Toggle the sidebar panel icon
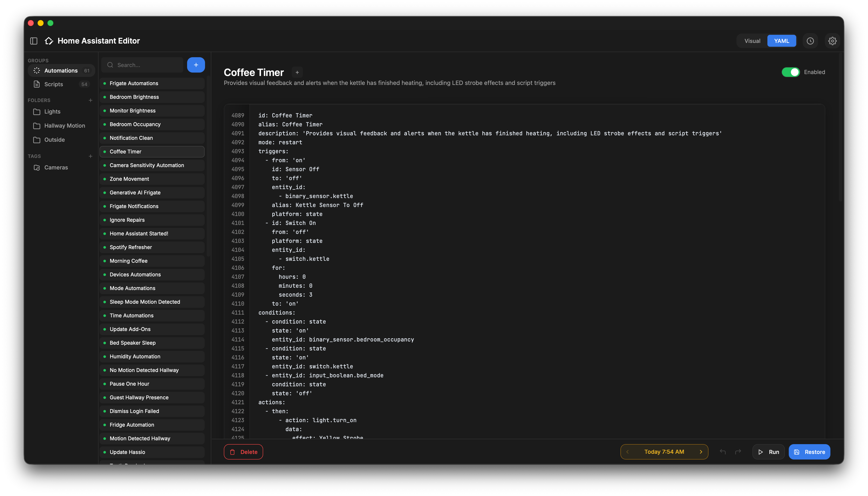The image size is (868, 496). coord(34,41)
